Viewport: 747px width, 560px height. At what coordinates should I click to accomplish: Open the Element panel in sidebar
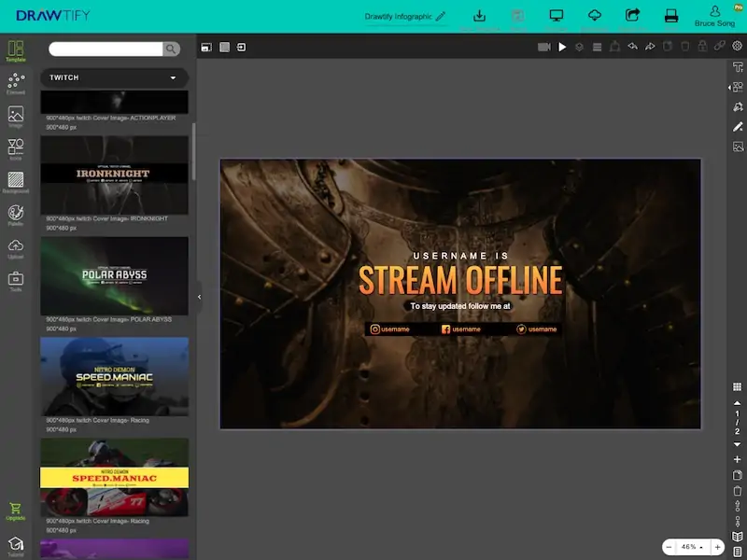[16, 83]
